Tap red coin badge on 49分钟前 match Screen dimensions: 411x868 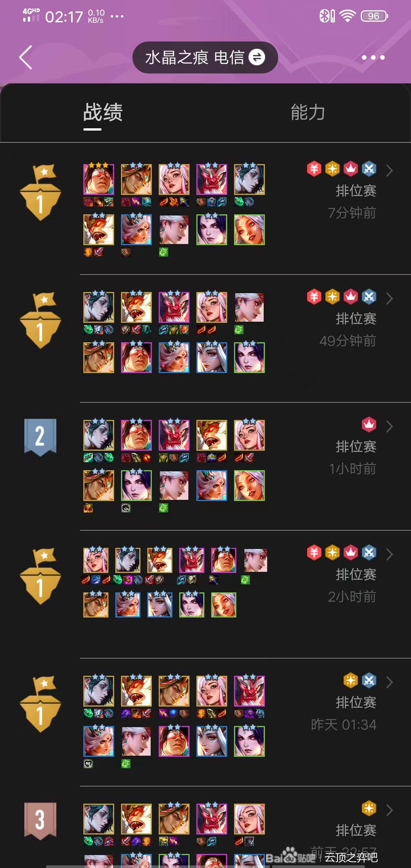pos(314,297)
